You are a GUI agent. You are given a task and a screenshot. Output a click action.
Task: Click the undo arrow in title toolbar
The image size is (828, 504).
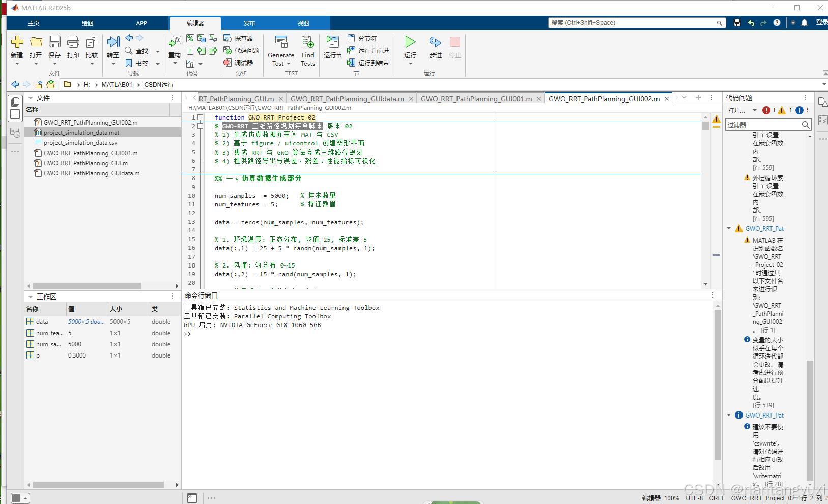pyautogui.click(x=751, y=23)
